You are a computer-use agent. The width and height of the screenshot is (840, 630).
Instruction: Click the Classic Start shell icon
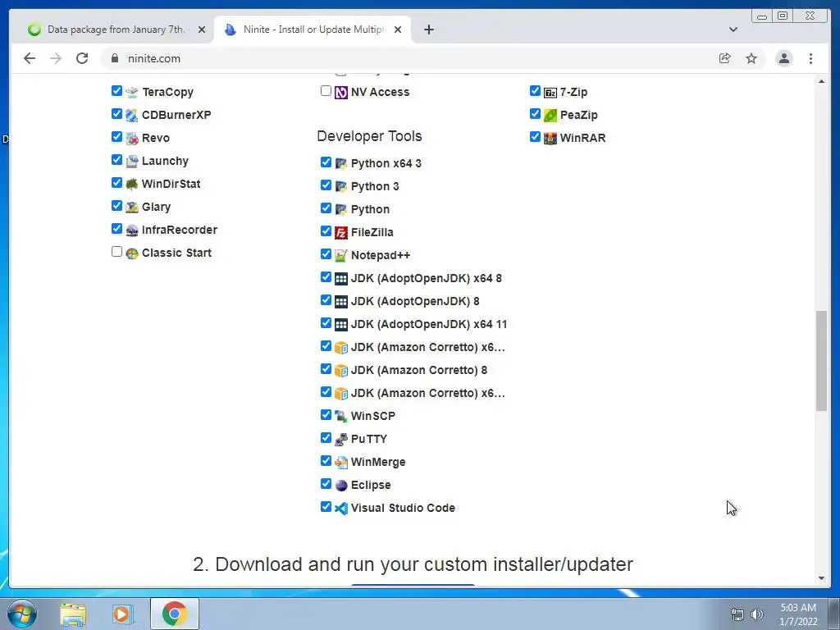tap(132, 253)
